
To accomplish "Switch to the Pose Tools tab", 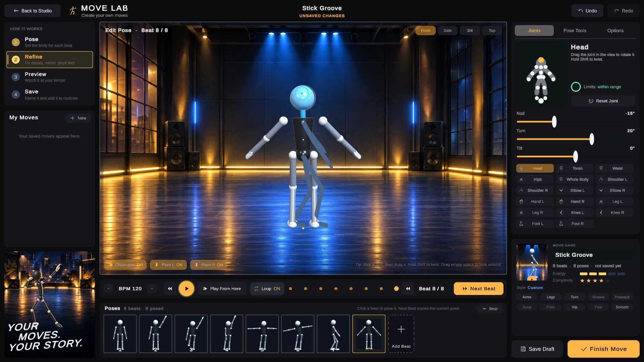I will (575, 31).
